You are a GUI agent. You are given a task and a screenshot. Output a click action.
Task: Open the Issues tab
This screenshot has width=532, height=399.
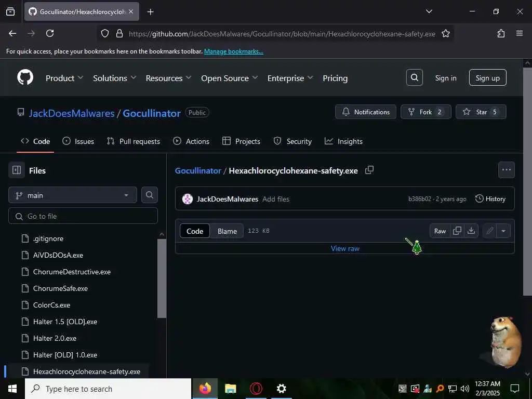[x=78, y=141]
